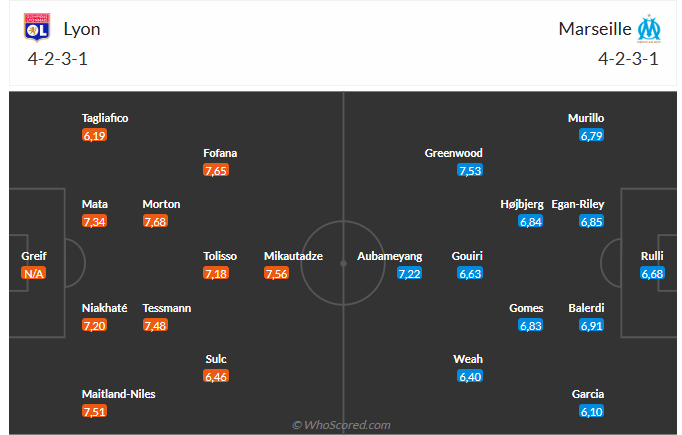Open Maitland-Niles player entry
682x435 pixels.
(118, 394)
